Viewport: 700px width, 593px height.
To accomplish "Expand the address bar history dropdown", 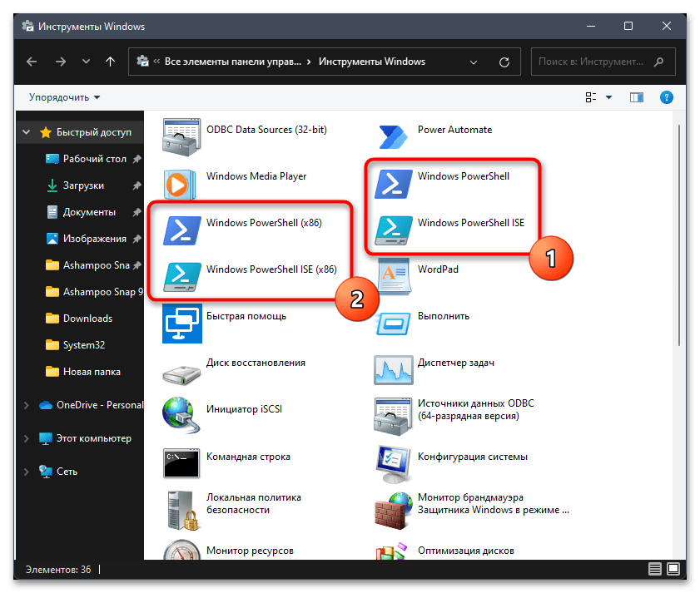I will click(474, 62).
